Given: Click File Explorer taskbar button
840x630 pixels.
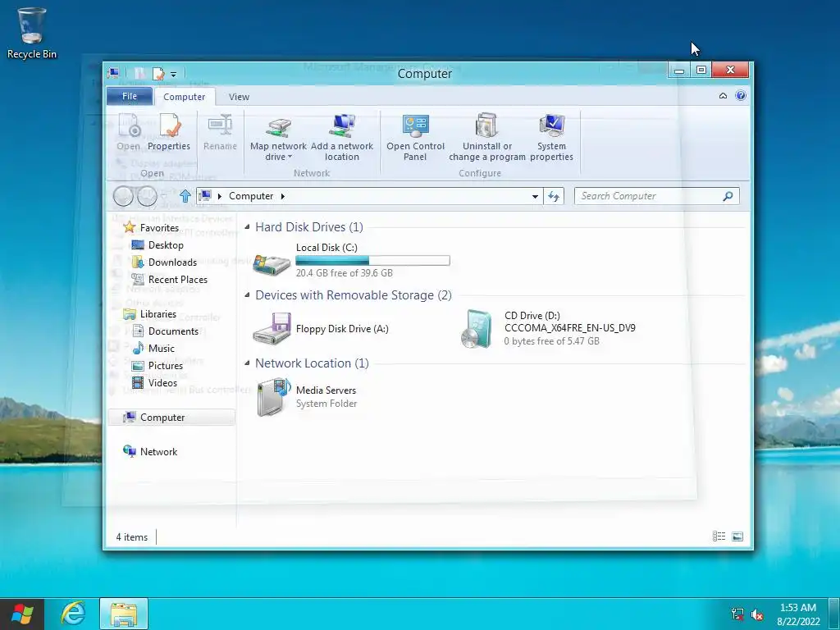Looking at the screenshot, I should (x=123, y=614).
